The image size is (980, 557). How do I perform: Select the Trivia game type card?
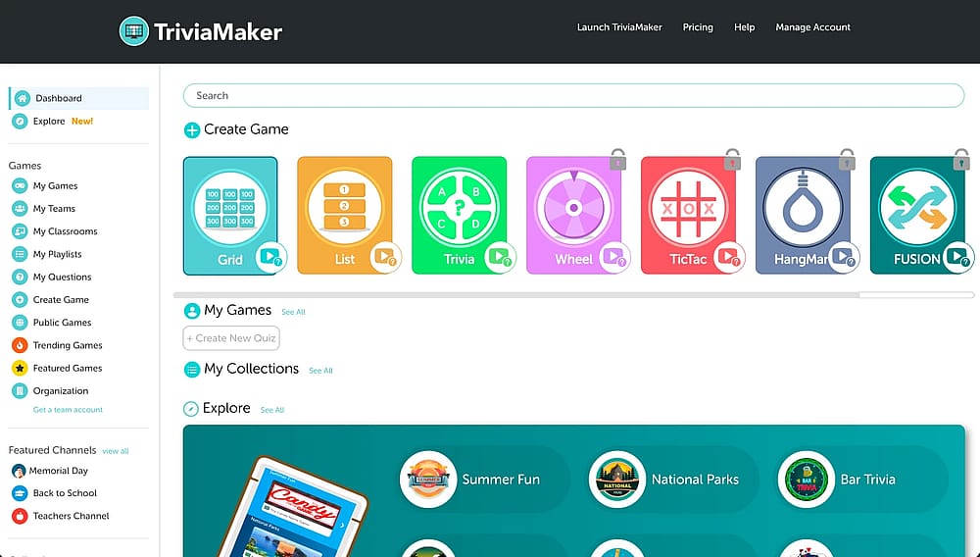pos(460,216)
